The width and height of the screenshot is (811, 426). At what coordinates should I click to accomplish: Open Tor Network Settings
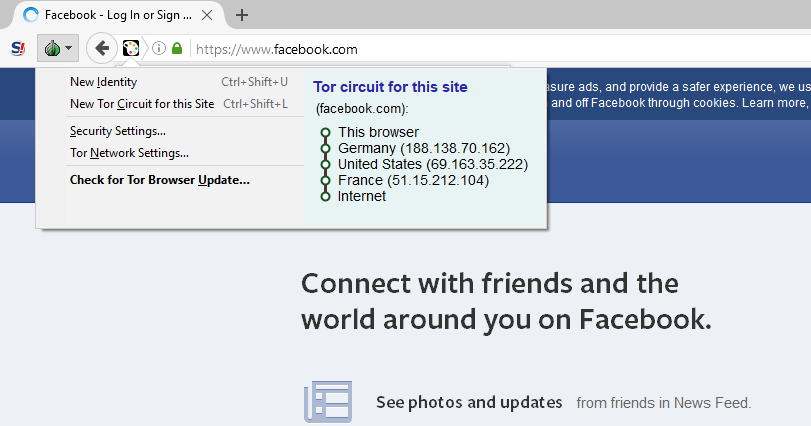point(129,153)
